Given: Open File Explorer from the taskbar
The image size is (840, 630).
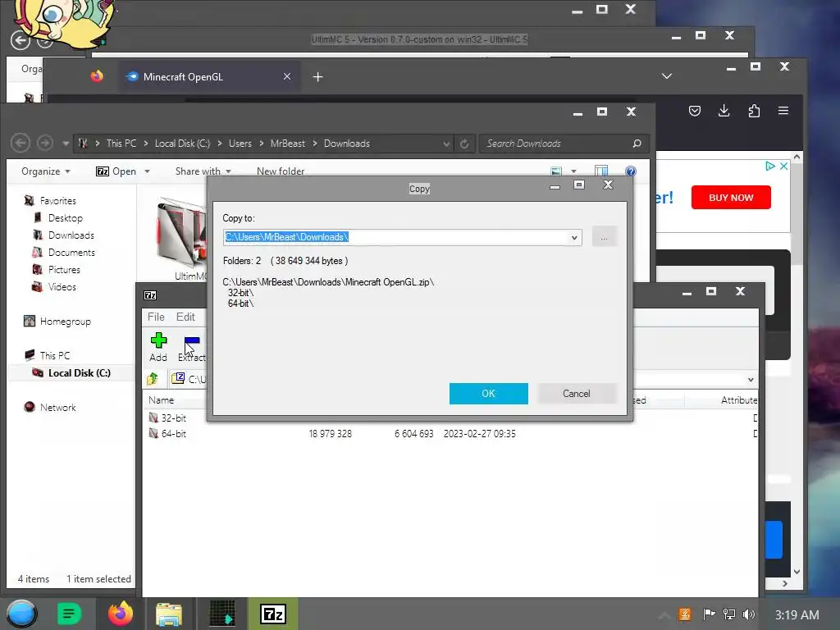Looking at the screenshot, I should click(169, 614).
